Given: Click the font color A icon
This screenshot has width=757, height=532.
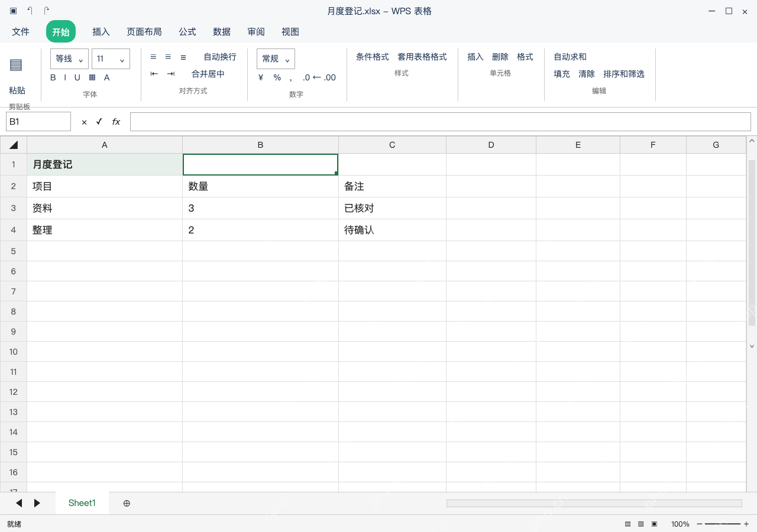Looking at the screenshot, I should 107,77.
